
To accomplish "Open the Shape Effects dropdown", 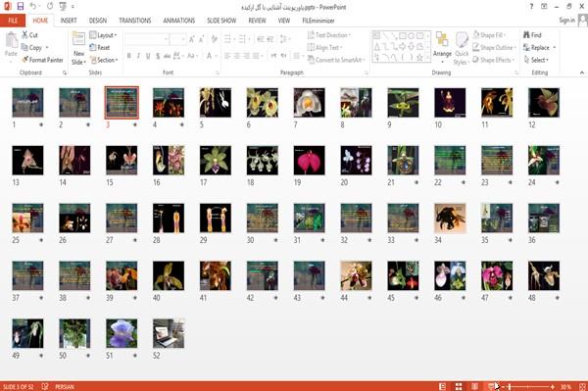I will pyautogui.click(x=494, y=60).
